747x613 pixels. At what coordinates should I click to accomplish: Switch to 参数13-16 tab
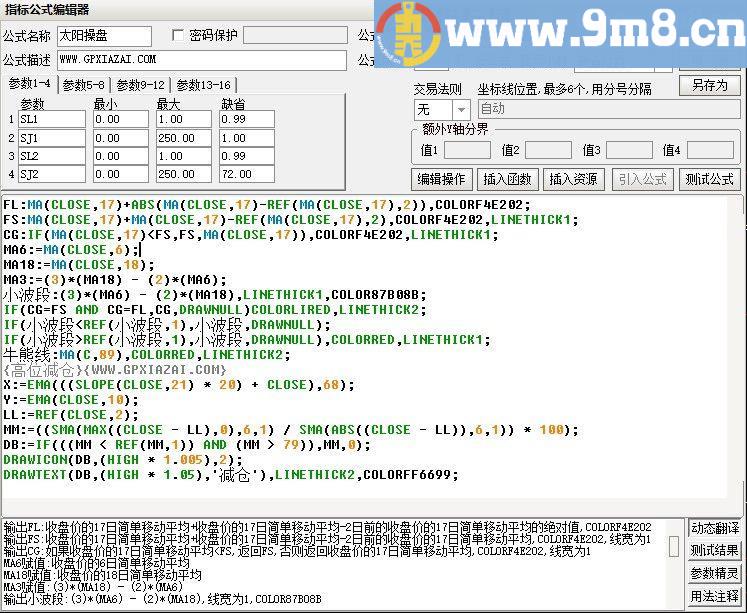tap(203, 85)
